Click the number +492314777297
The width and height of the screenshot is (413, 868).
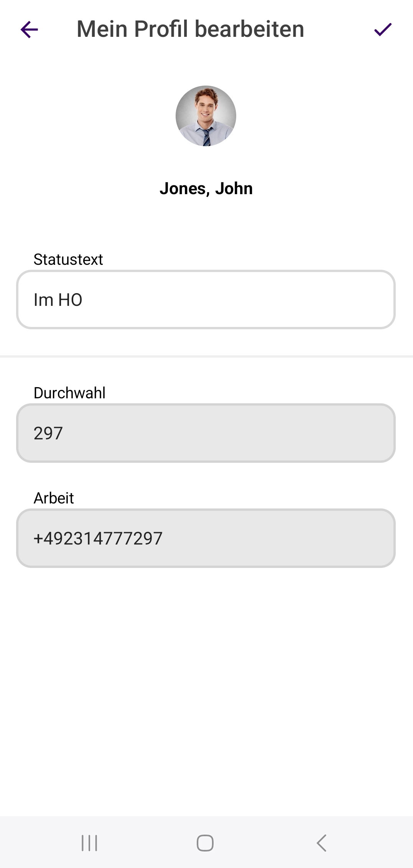point(98,538)
